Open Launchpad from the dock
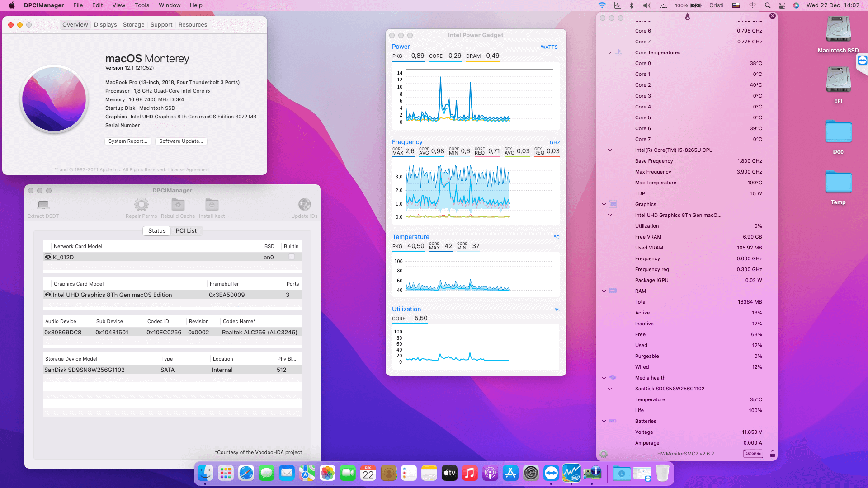The image size is (868, 488). [226, 473]
